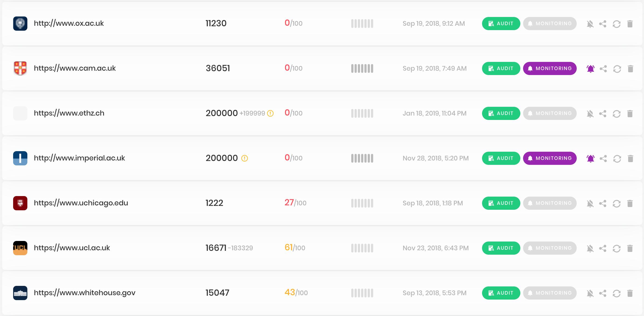Delete the ox.ac.uk project with trash icon
The image size is (644, 316).
(x=630, y=24)
